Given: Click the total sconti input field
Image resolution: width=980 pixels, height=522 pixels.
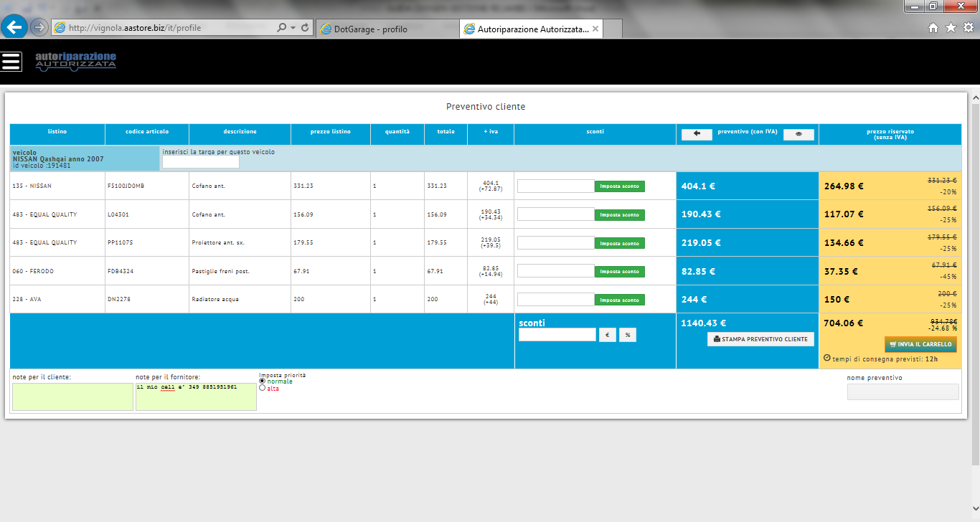Looking at the screenshot, I should tap(557, 335).
